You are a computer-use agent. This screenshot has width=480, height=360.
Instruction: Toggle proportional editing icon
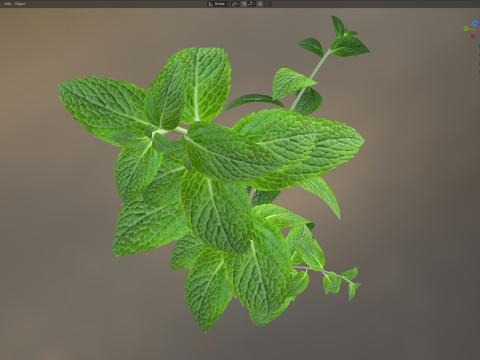(260, 4)
